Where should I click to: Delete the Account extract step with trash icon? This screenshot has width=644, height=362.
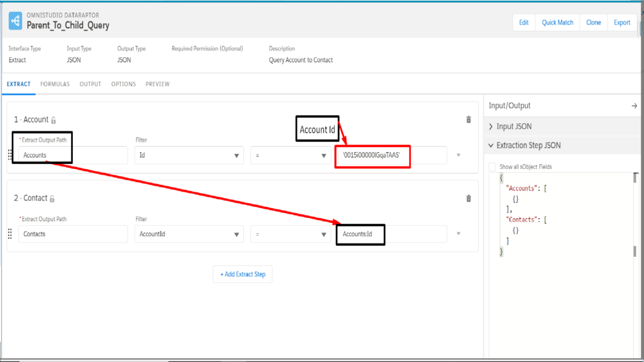pos(468,119)
